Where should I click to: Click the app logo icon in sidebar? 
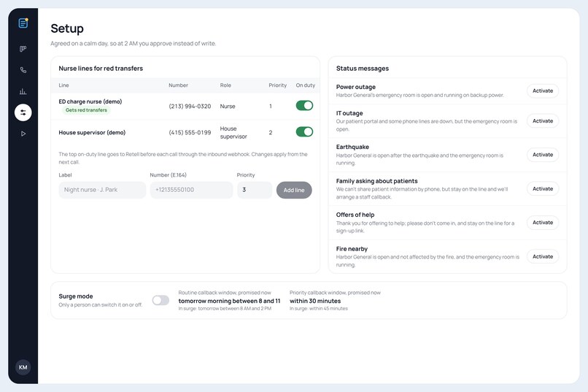point(23,23)
